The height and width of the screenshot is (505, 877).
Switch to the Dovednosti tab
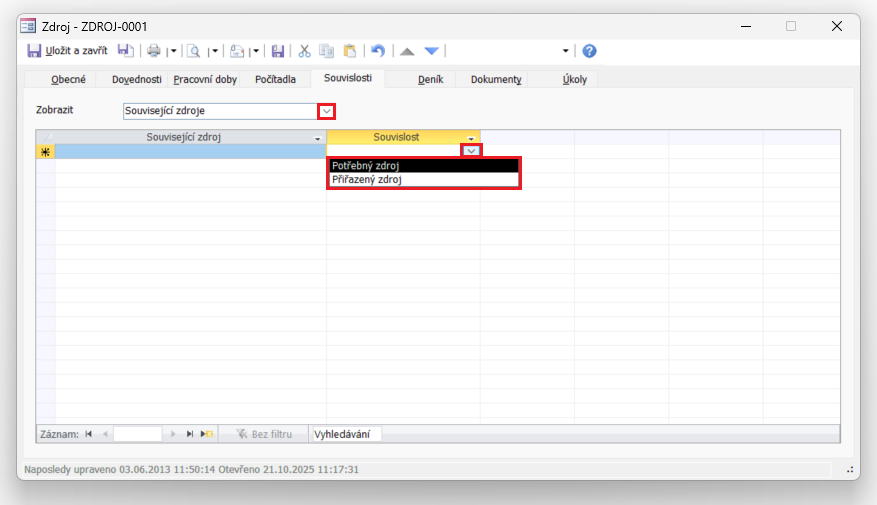point(136,80)
